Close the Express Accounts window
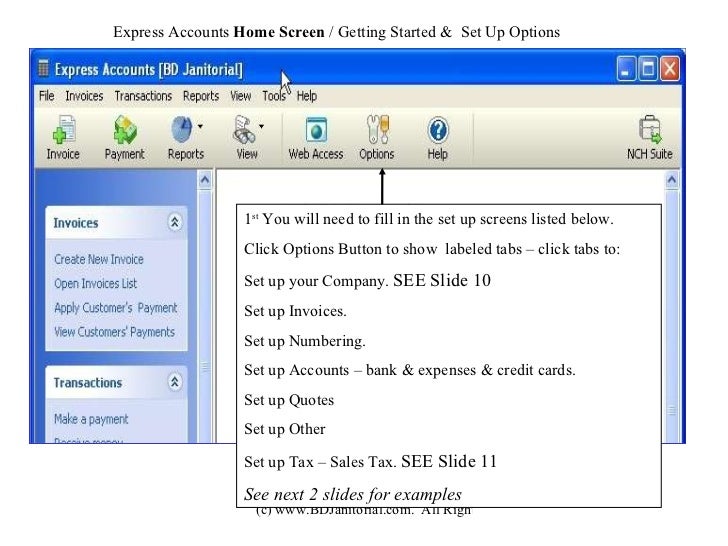This screenshot has height=546, width=728. (670, 69)
